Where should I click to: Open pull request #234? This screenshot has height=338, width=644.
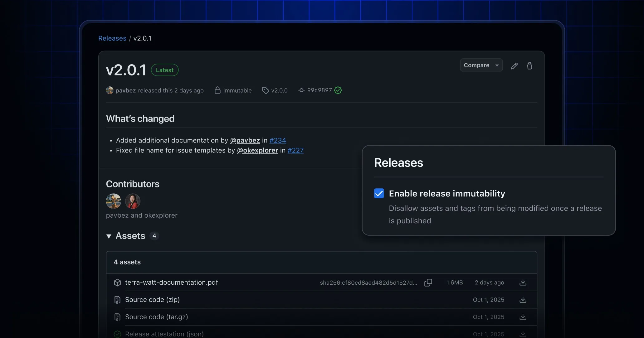click(277, 140)
